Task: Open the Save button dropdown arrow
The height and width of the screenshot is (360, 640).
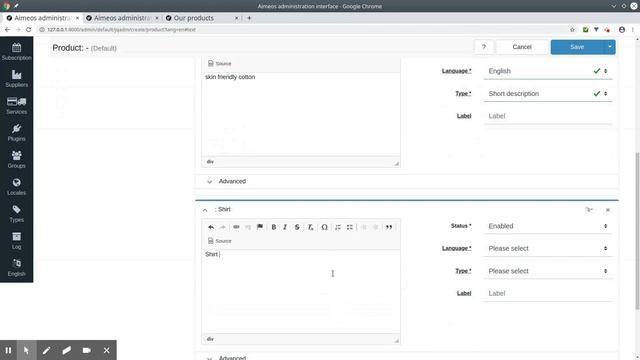Action: (x=609, y=47)
